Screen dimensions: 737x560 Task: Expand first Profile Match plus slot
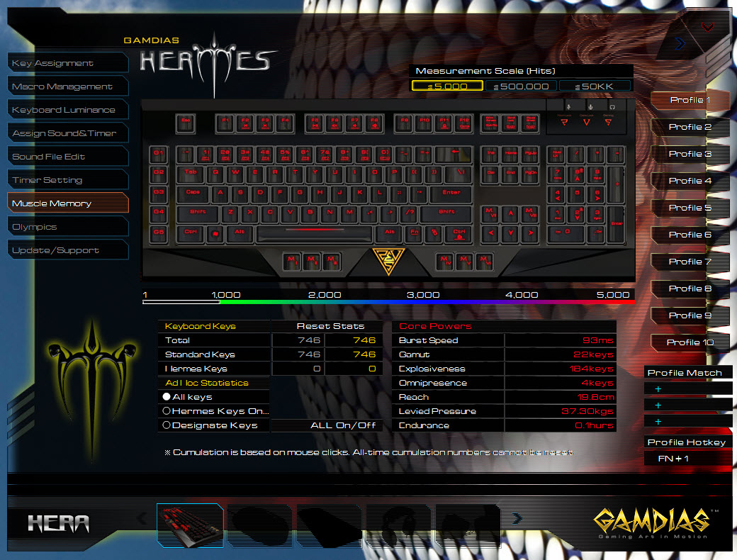pyautogui.click(x=658, y=389)
